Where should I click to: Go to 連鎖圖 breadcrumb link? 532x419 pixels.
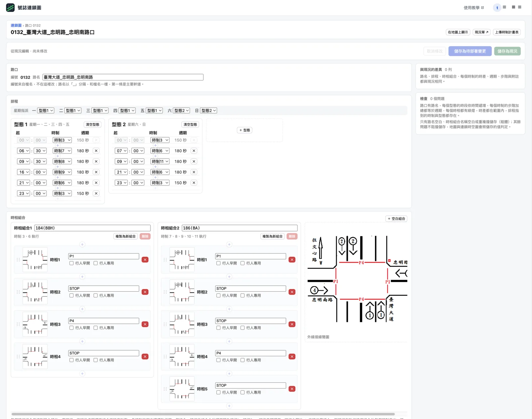[16, 25]
